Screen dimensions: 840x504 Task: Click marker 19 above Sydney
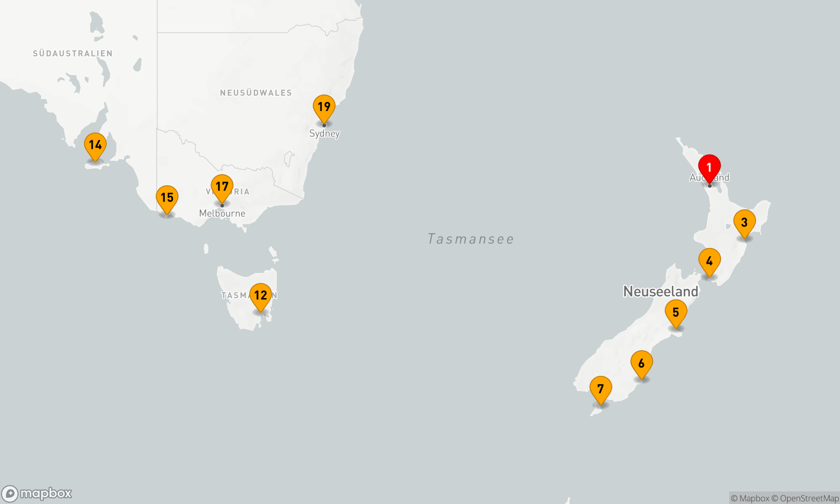coord(324,107)
